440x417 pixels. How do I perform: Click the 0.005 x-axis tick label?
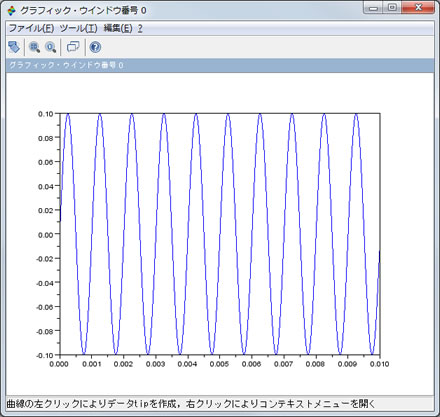click(x=219, y=364)
